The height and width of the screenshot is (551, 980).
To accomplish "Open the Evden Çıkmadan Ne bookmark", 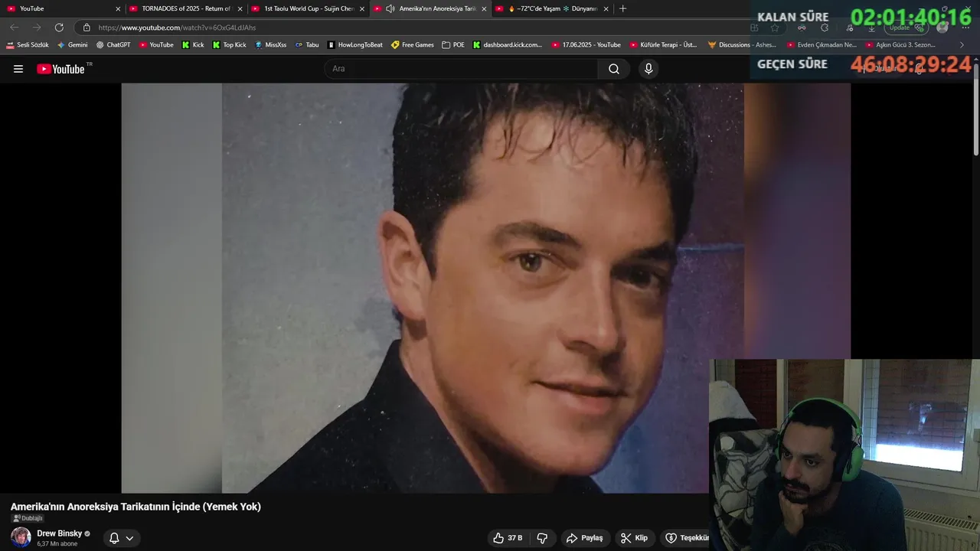I will tap(822, 45).
